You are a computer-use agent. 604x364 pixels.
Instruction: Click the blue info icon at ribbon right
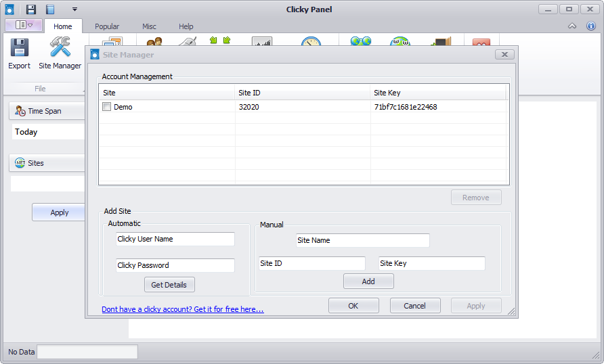tap(591, 26)
